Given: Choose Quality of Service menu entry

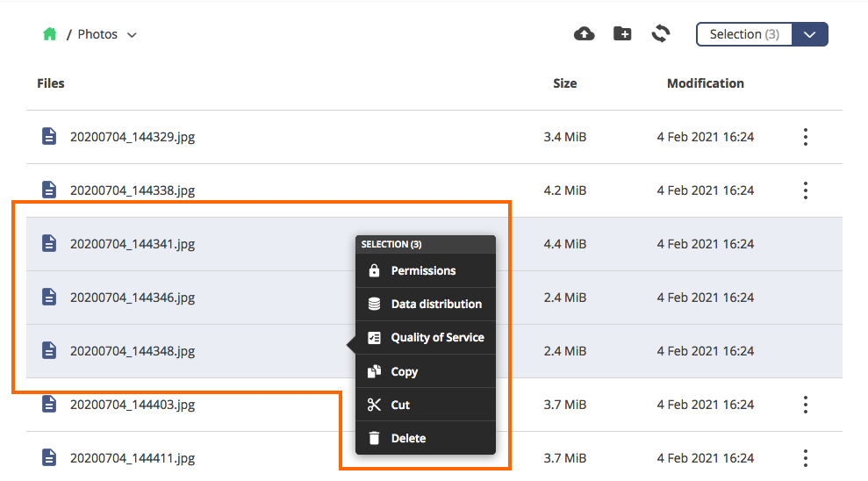Looking at the screenshot, I should (x=425, y=338).
